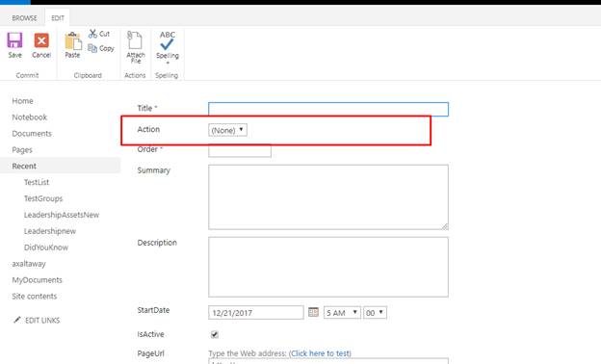Open the 5 AM hour dropdown
Viewport: 601px width, 364px height.
tap(342, 313)
